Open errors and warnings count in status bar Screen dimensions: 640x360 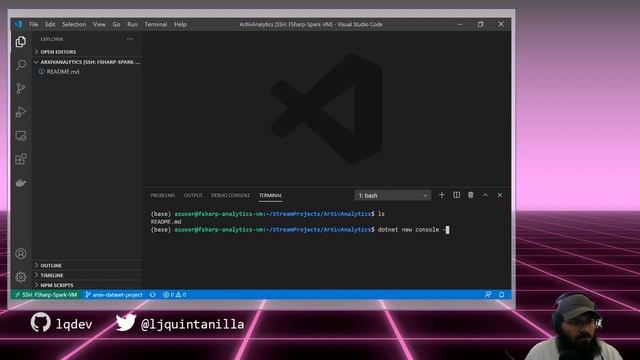(175, 295)
